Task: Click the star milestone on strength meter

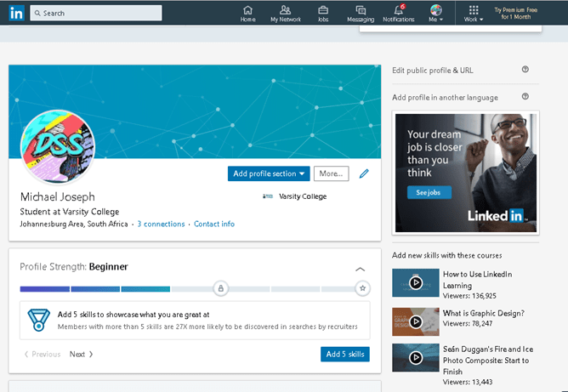Action: 362,288
